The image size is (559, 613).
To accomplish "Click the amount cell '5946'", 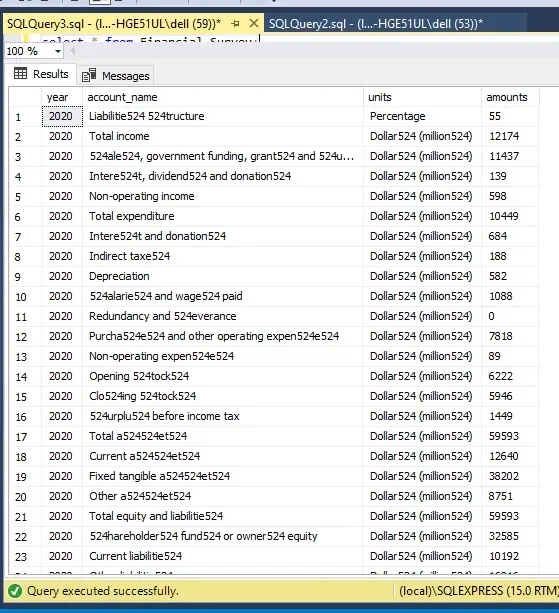I will click(510, 396).
